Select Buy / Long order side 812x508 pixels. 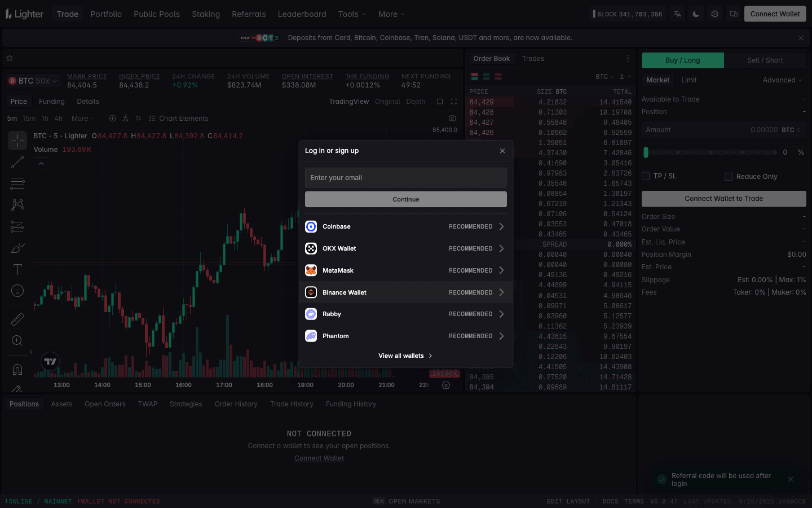[683, 60]
